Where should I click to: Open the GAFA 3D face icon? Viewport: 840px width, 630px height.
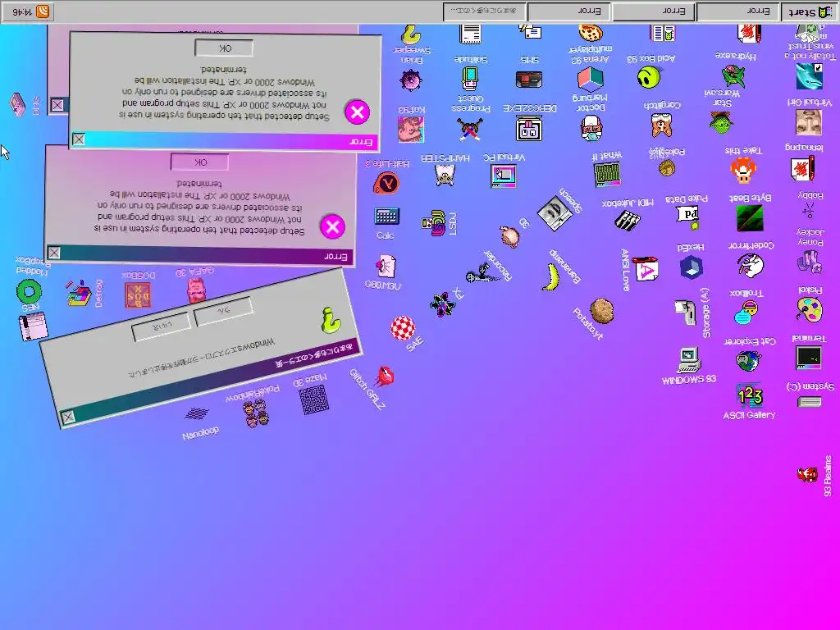[196, 291]
